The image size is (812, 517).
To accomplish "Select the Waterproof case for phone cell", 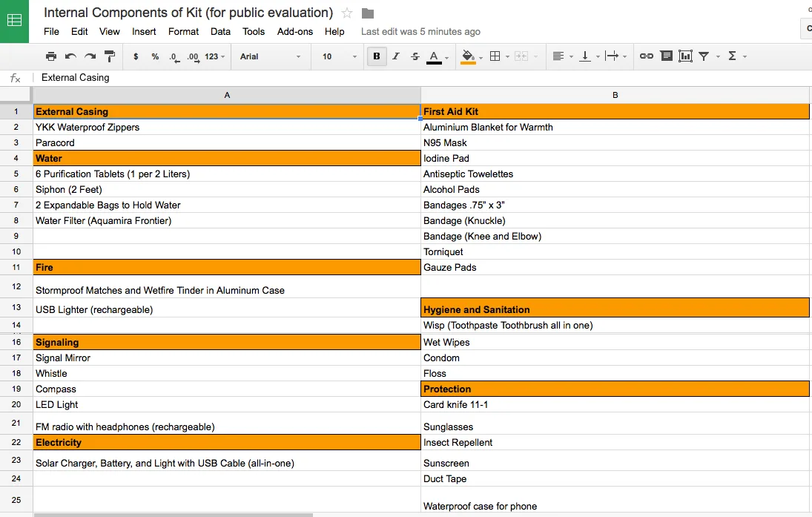I will pyautogui.click(x=615, y=499).
